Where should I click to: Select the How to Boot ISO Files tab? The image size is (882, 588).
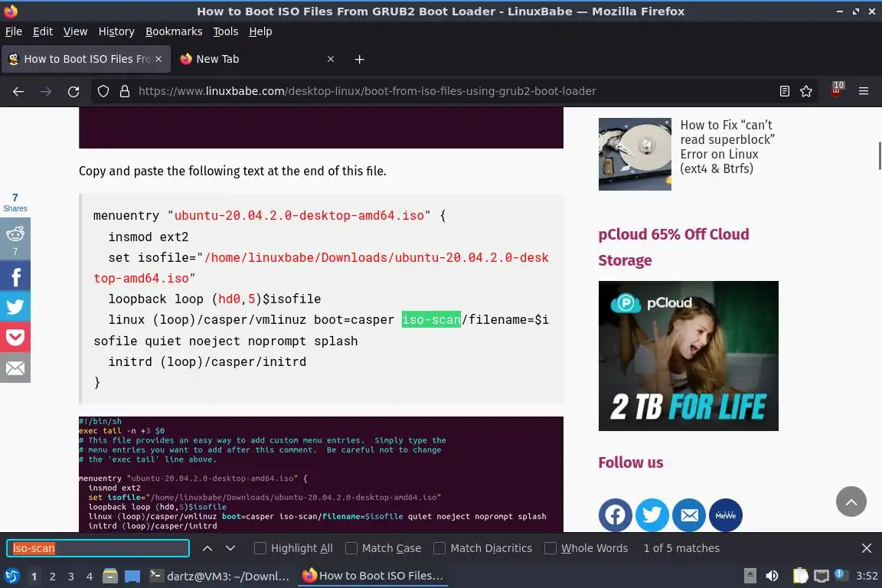86,59
